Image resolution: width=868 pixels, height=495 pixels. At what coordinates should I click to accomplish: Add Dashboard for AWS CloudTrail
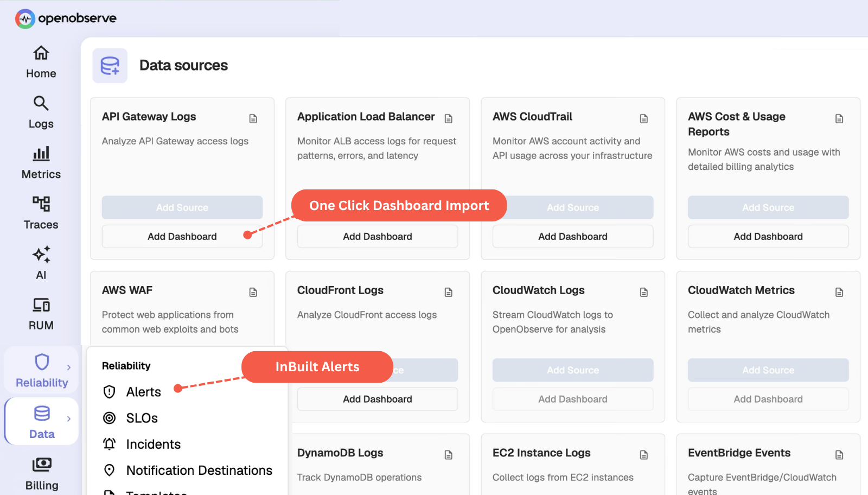tap(573, 237)
